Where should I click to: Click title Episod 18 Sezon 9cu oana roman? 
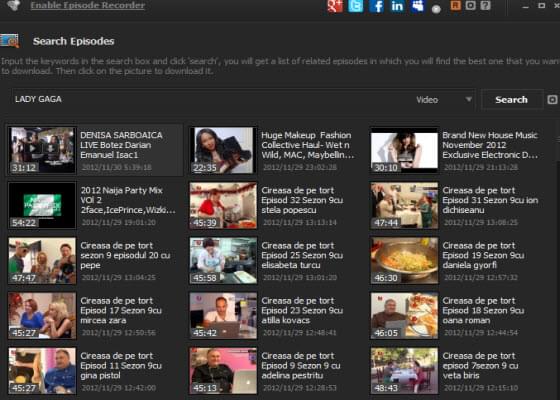(483, 310)
